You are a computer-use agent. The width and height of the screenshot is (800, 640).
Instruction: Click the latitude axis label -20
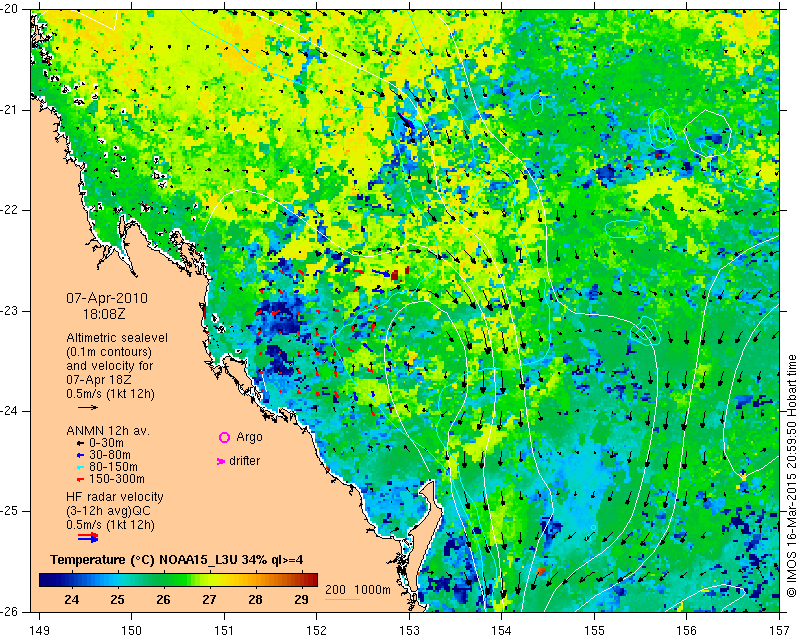pyautogui.click(x=9, y=10)
